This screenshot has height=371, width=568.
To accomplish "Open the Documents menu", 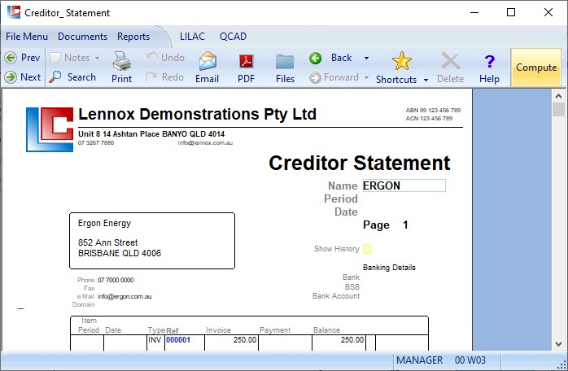I will point(83,37).
